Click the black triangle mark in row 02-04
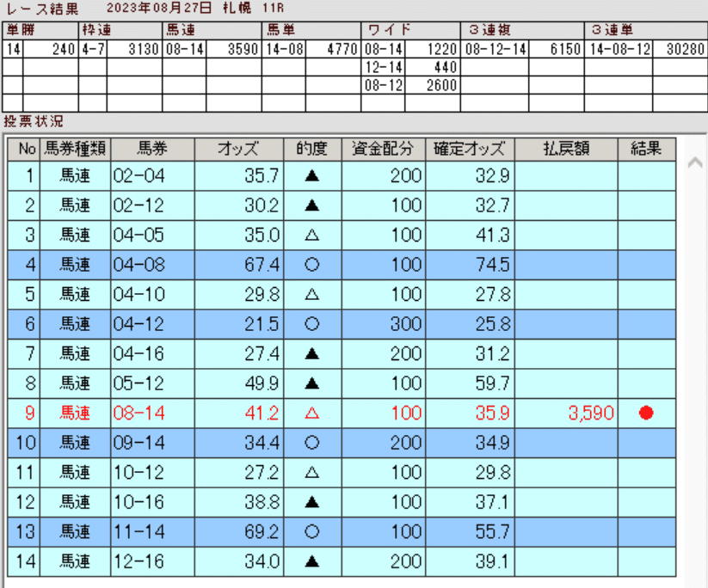 tap(312, 176)
